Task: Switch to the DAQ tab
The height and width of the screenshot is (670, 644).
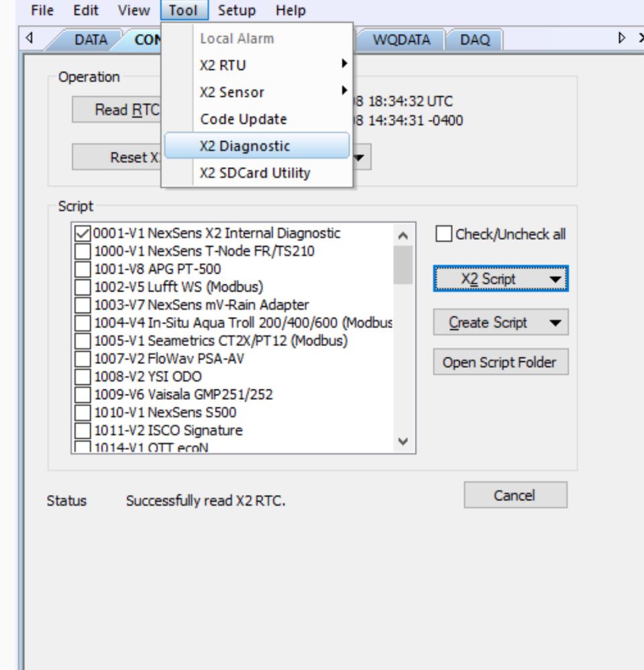Action: 474,40
